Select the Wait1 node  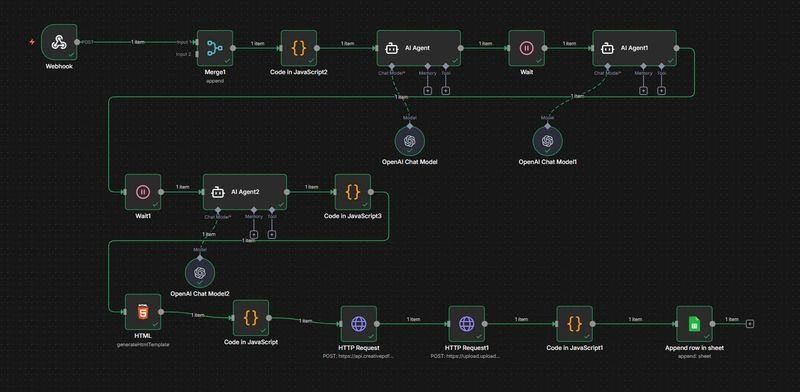[143, 192]
